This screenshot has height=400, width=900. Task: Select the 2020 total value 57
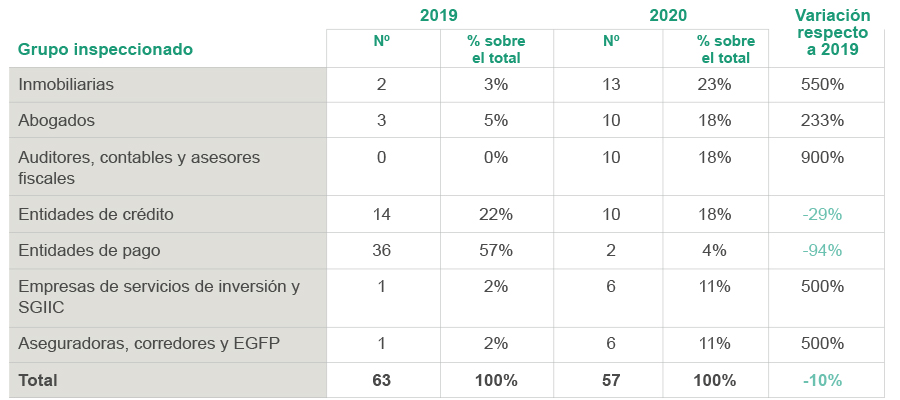[611, 380]
